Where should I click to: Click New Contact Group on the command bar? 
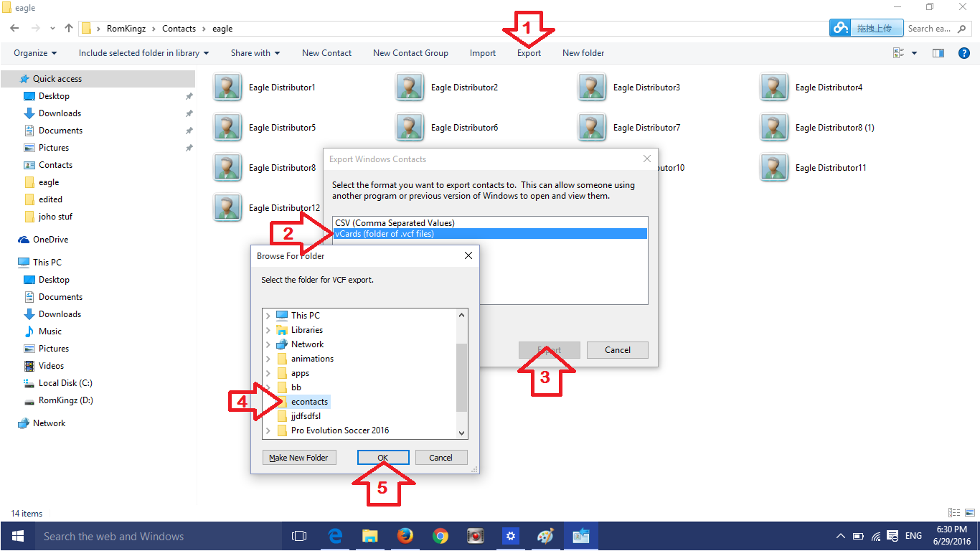410,52
